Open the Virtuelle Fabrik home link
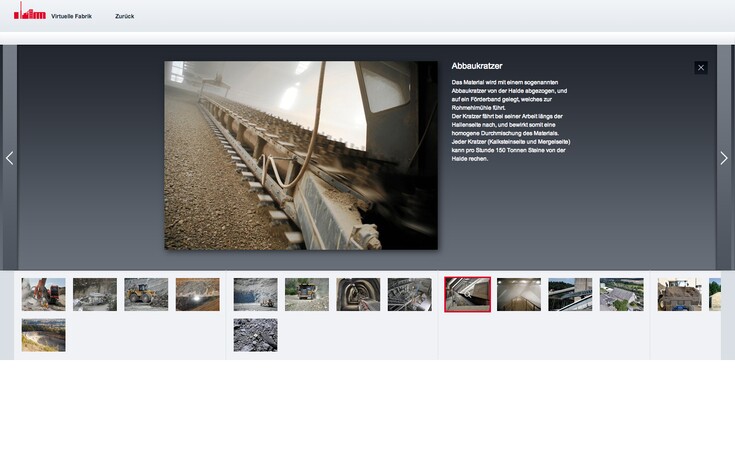 (x=71, y=16)
